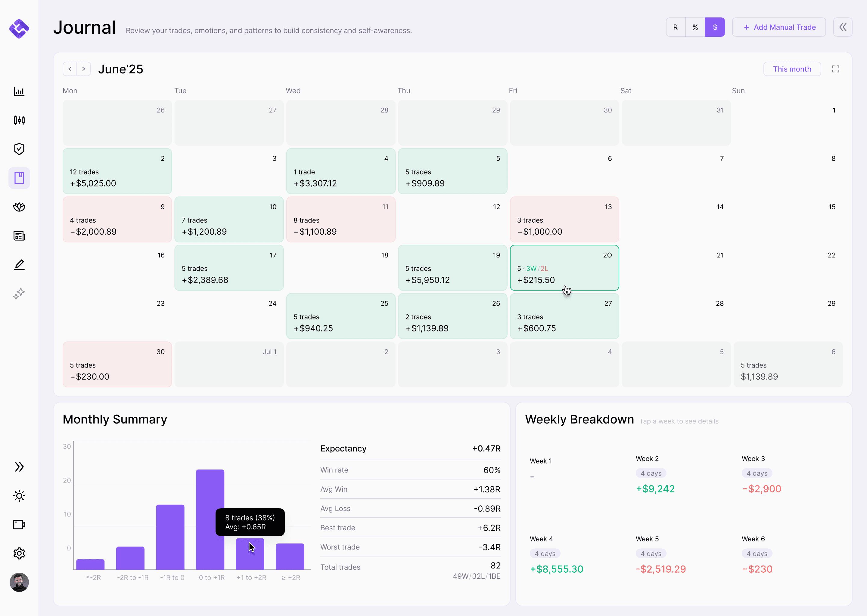Screen dimensions: 867x616
Task: Click the sparkle AI sidebar icon
Action: tap(19, 293)
